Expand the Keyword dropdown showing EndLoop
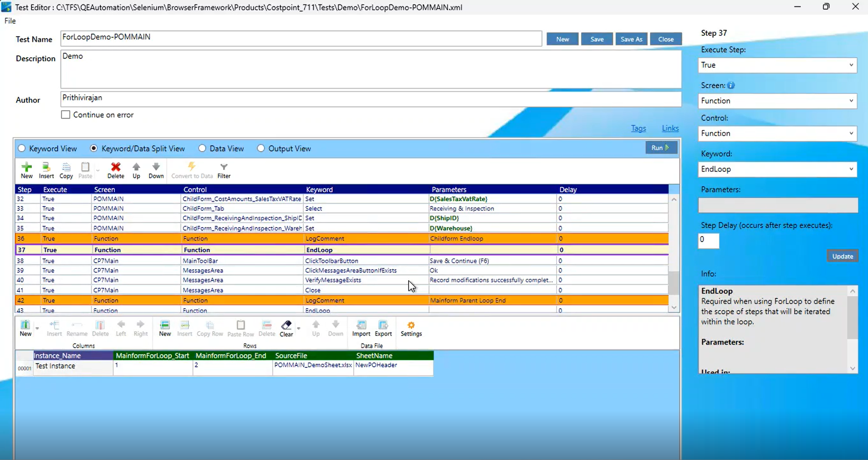Viewport: 868px width, 460px height. tap(777, 169)
